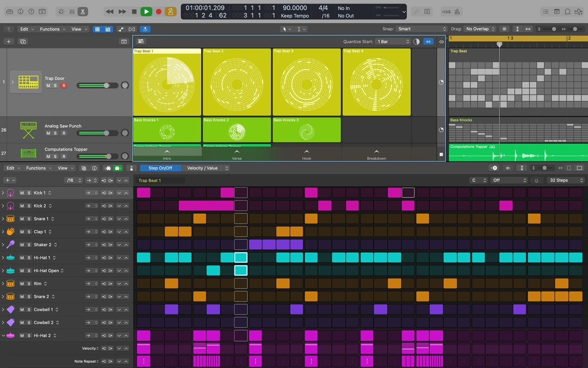Adjust the Analog Saw Punch volume slider

point(107,133)
